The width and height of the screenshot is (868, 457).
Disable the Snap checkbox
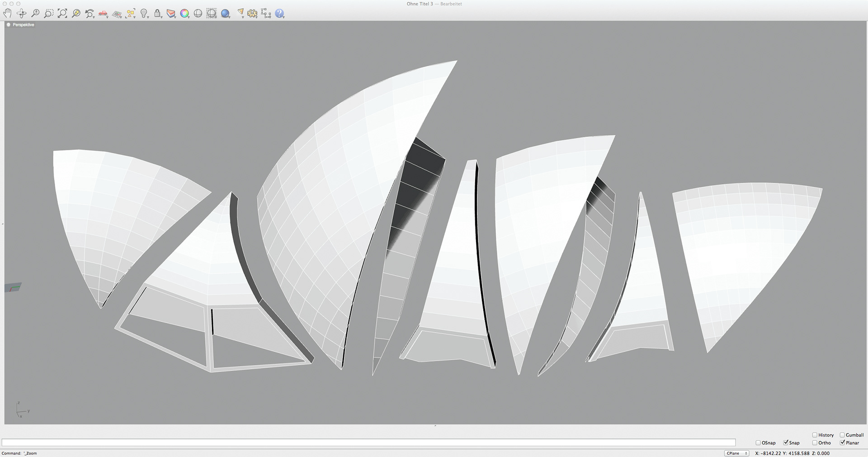(786, 443)
